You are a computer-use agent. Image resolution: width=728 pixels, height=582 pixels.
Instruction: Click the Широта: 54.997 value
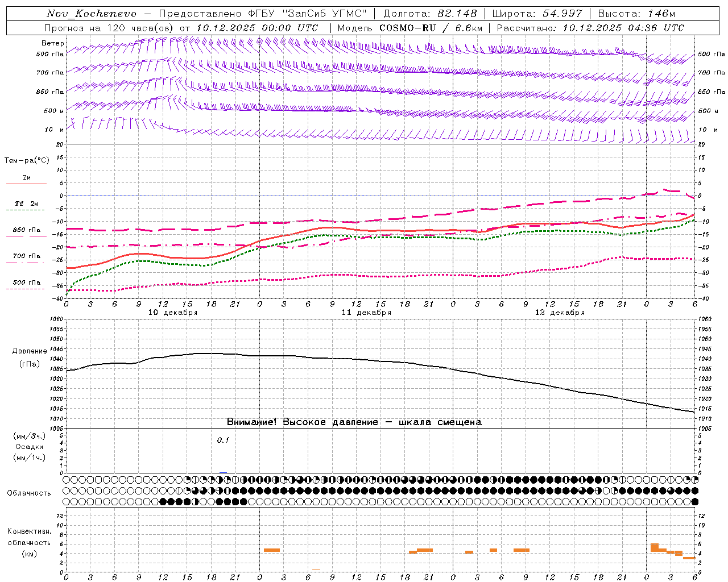pos(537,14)
